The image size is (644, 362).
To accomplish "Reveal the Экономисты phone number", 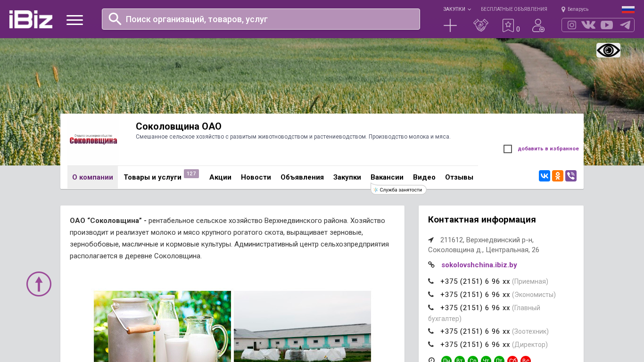I will click(x=475, y=295).
